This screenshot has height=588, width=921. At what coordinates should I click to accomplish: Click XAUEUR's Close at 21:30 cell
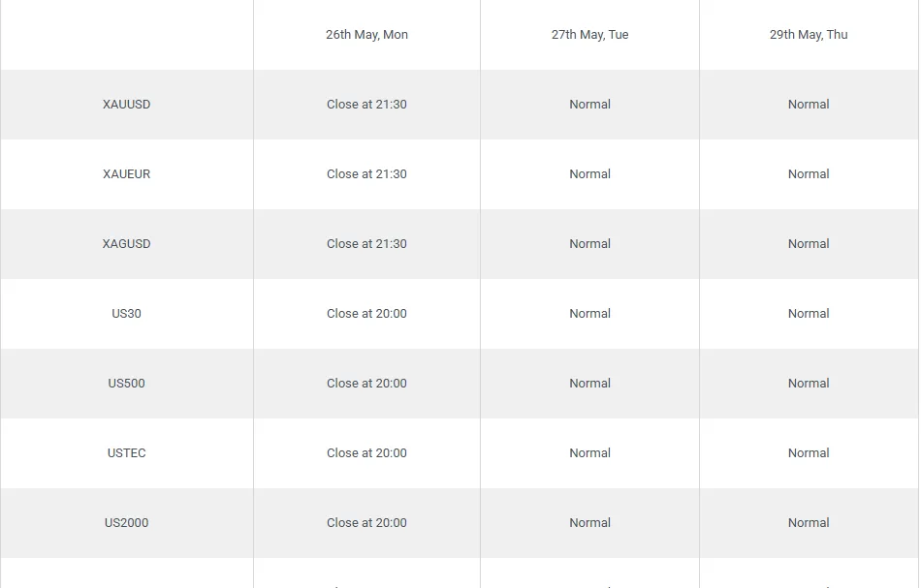coord(366,174)
